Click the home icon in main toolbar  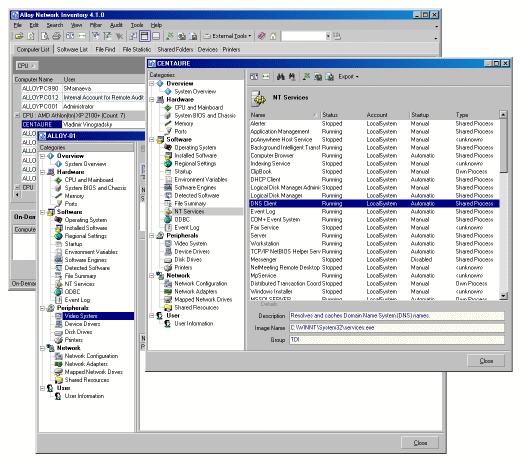tap(273, 36)
